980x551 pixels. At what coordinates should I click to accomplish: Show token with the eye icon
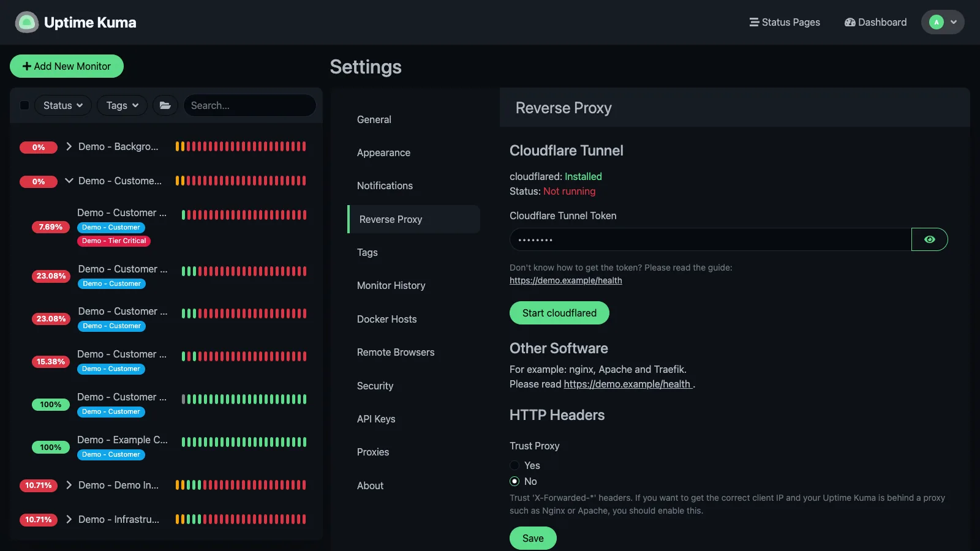click(930, 239)
